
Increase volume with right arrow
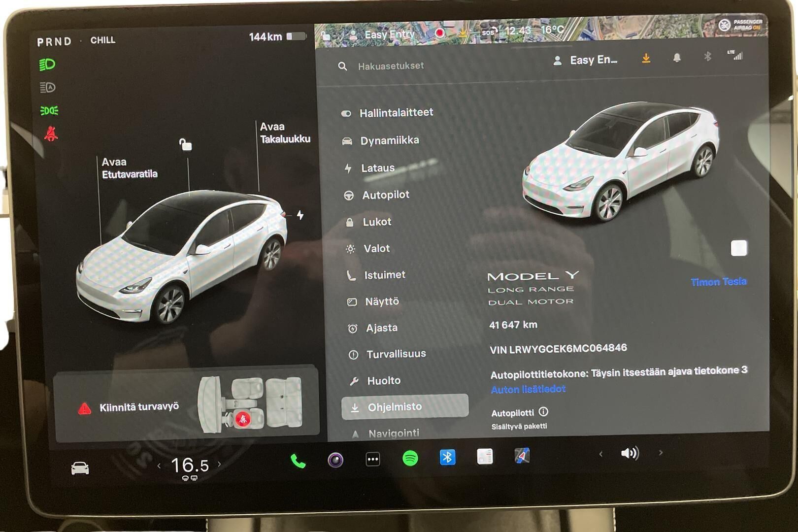coord(661,452)
